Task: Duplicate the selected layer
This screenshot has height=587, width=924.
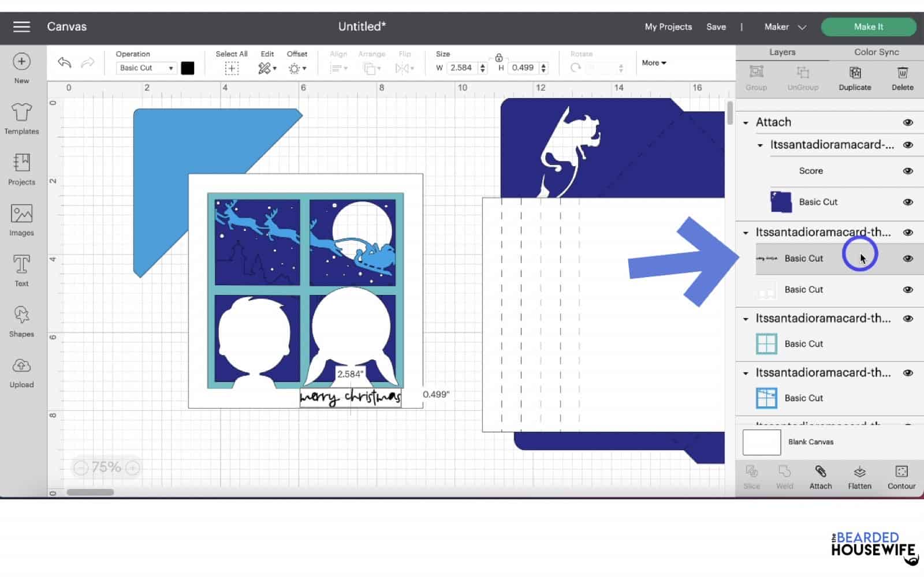Action: (x=855, y=78)
